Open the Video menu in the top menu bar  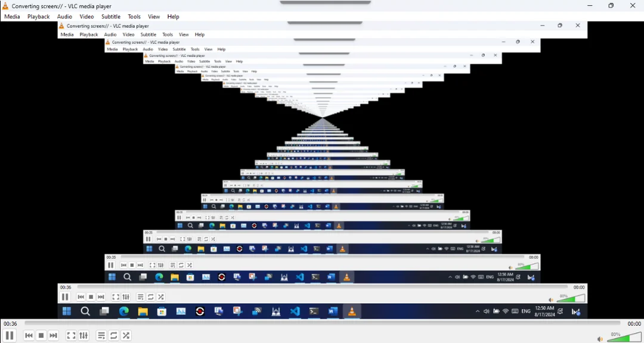coord(86,17)
